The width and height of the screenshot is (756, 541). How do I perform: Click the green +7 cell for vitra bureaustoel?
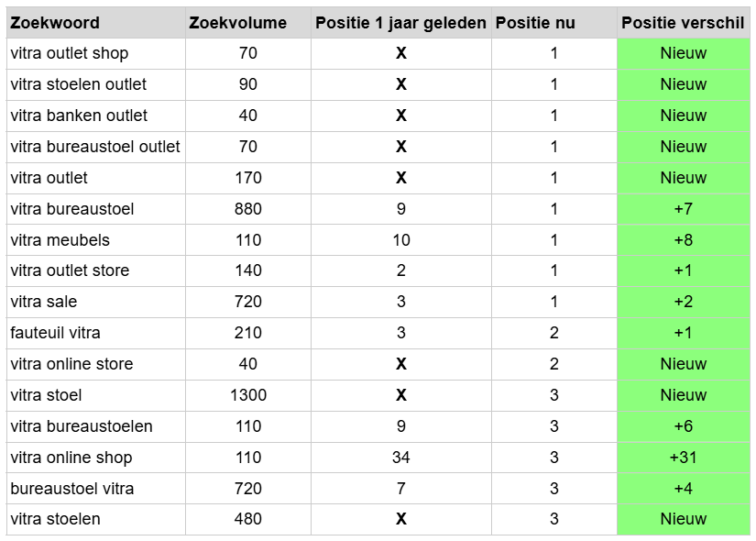[x=683, y=209]
